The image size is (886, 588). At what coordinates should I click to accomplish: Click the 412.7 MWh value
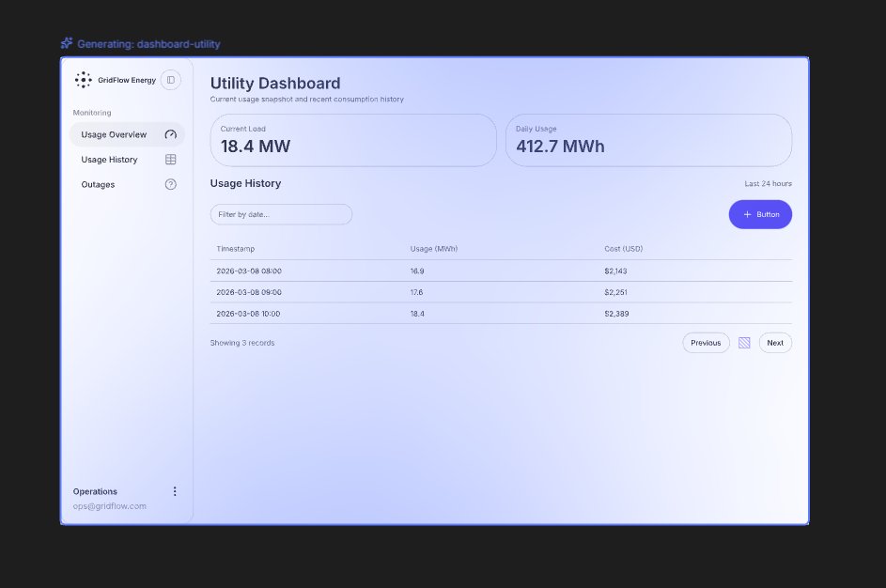click(x=560, y=147)
